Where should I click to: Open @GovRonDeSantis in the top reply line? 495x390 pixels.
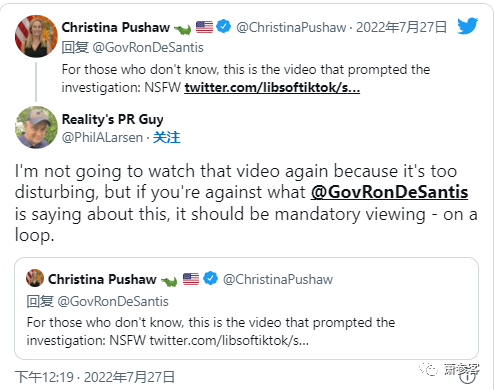148,48
